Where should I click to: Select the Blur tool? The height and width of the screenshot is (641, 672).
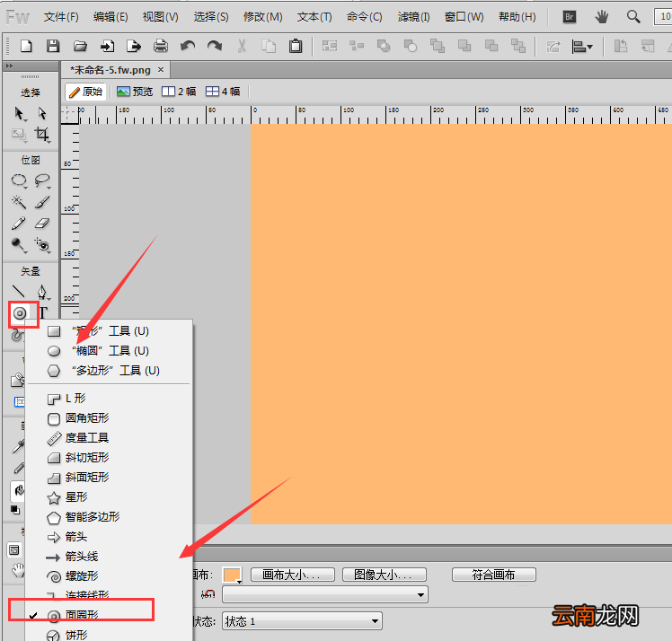click(x=19, y=245)
